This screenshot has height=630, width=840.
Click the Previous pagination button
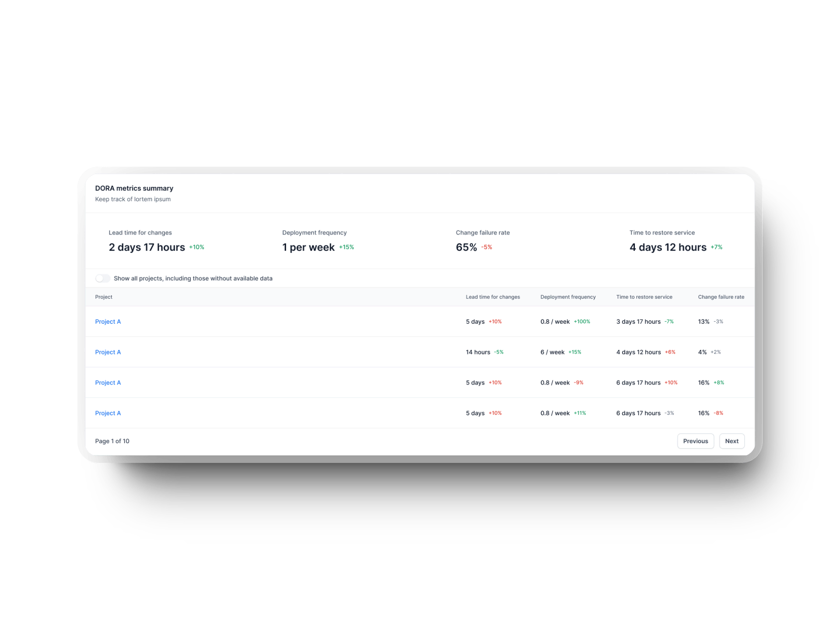tap(695, 441)
